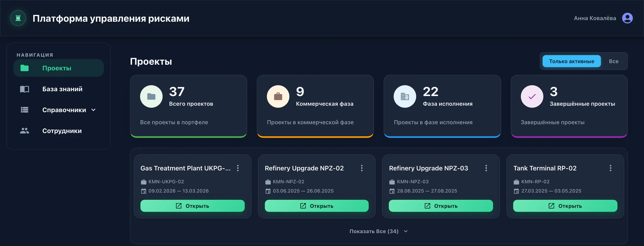Click date range 27.03.2025 — 03.05.2025

(x=551, y=191)
